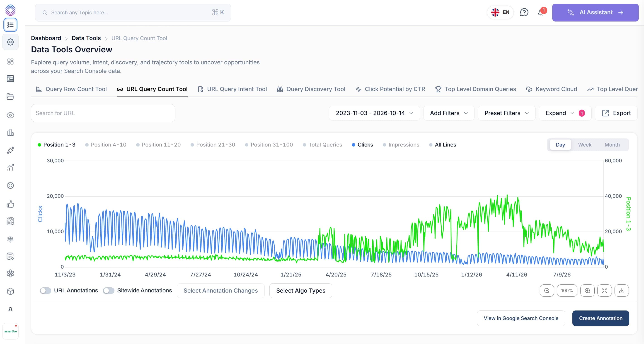
Task: Download the chart image
Action: [622, 291]
